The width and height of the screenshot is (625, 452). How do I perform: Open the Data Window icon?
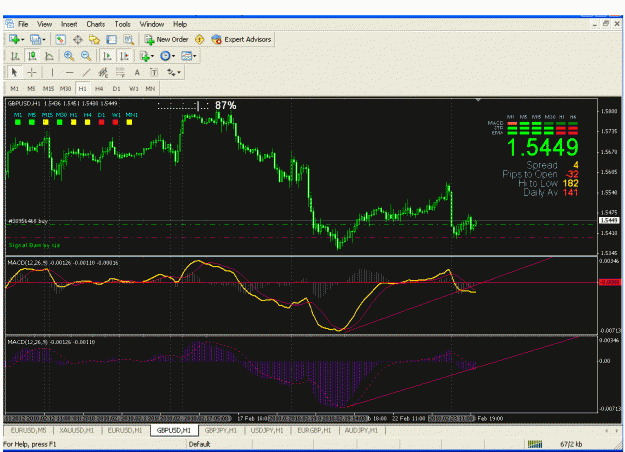tap(77, 39)
